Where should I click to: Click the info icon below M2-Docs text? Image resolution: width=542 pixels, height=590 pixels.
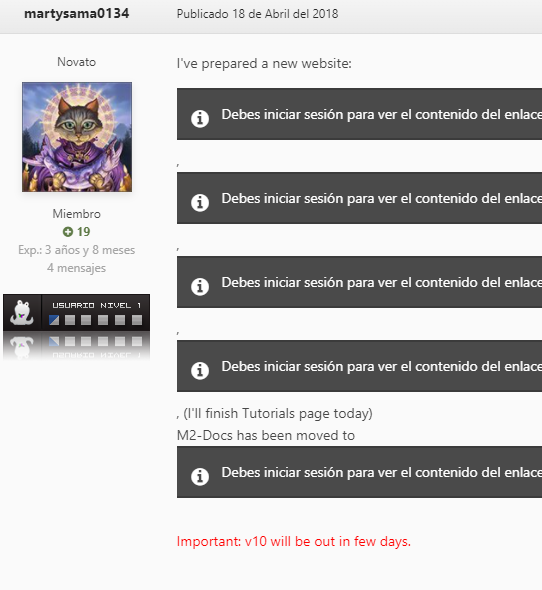coord(200,476)
